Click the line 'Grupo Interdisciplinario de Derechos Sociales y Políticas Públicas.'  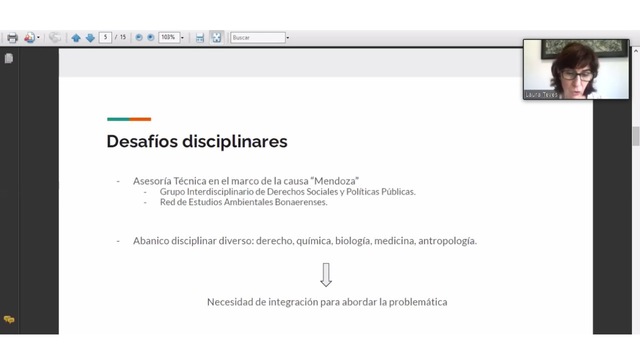click(x=288, y=191)
